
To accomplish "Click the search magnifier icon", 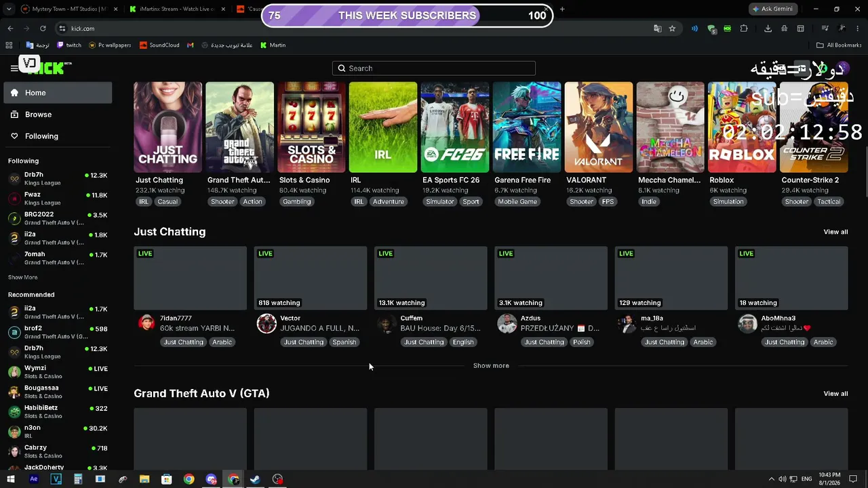I will 342,68.
